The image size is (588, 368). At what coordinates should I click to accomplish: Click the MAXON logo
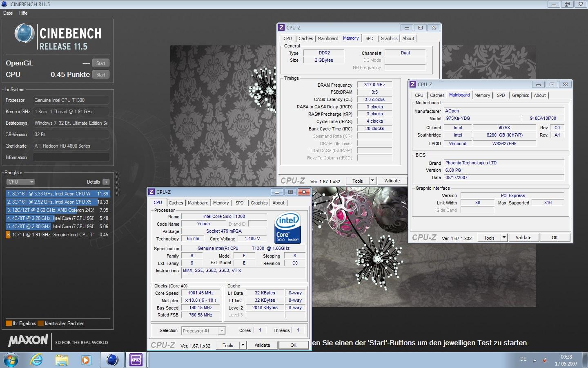(x=28, y=340)
